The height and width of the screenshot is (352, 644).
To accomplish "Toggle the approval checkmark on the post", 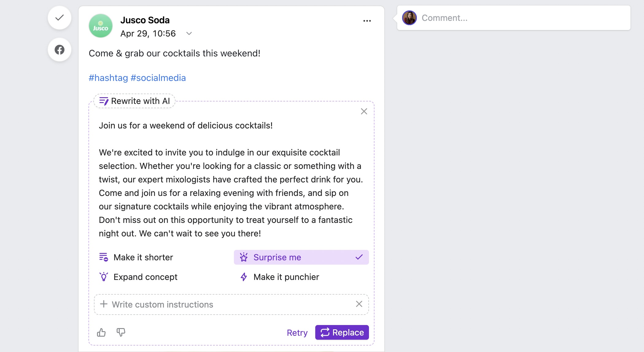I will [x=59, y=18].
